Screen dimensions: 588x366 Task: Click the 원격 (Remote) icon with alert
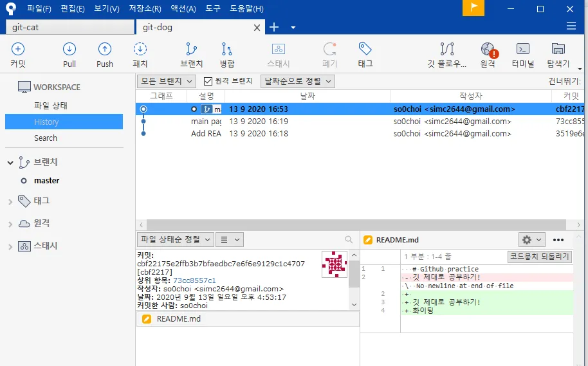pos(488,55)
